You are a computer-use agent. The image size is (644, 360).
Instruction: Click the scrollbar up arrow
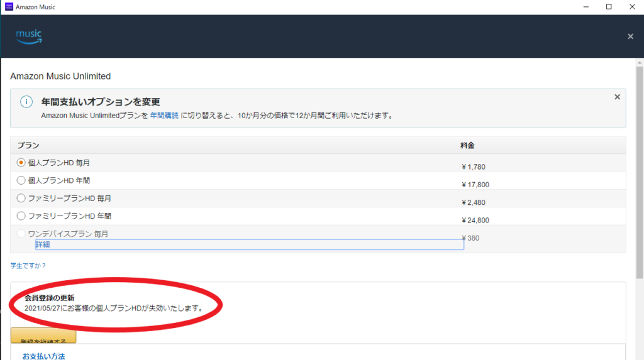coord(640,62)
